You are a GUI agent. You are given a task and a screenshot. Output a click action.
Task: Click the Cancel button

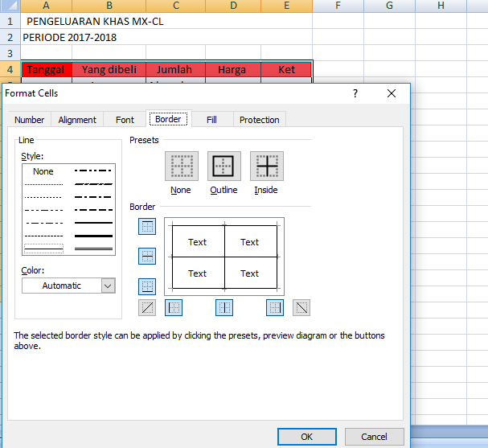coord(374,437)
